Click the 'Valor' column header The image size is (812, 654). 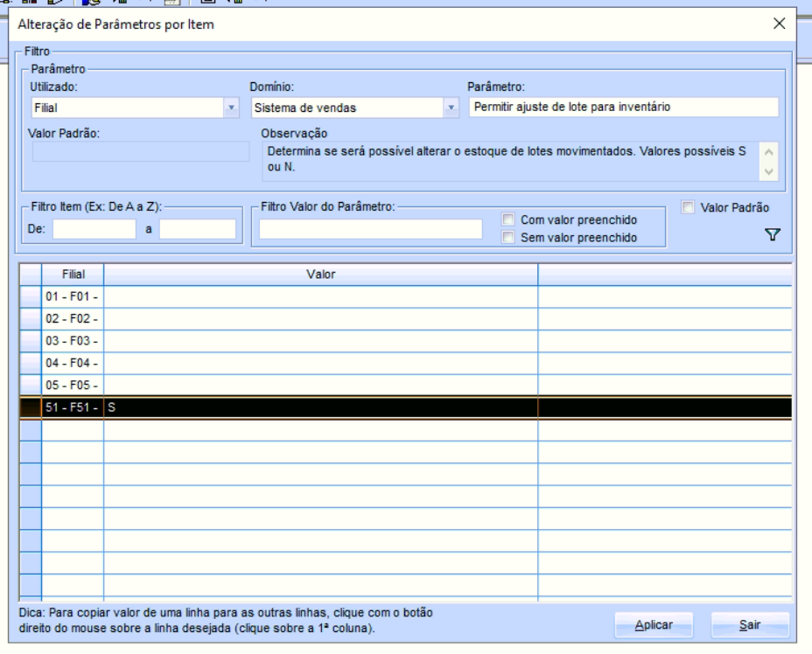[320, 275]
